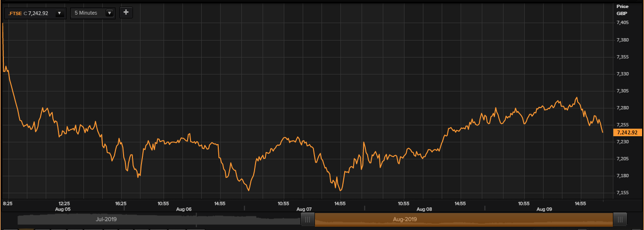The width and height of the screenshot is (644, 230).
Task: Click the Price GBP axis header
Action: click(622, 9)
